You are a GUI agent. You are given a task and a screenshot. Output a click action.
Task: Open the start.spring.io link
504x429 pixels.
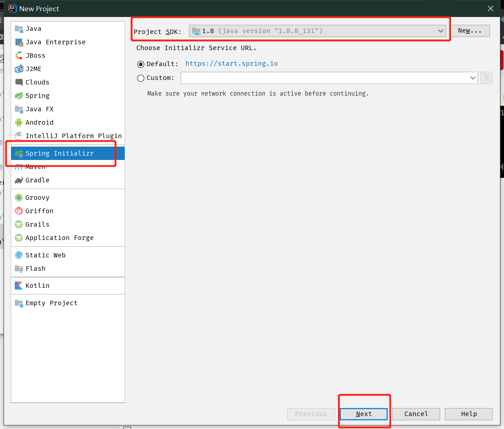click(x=231, y=63)
